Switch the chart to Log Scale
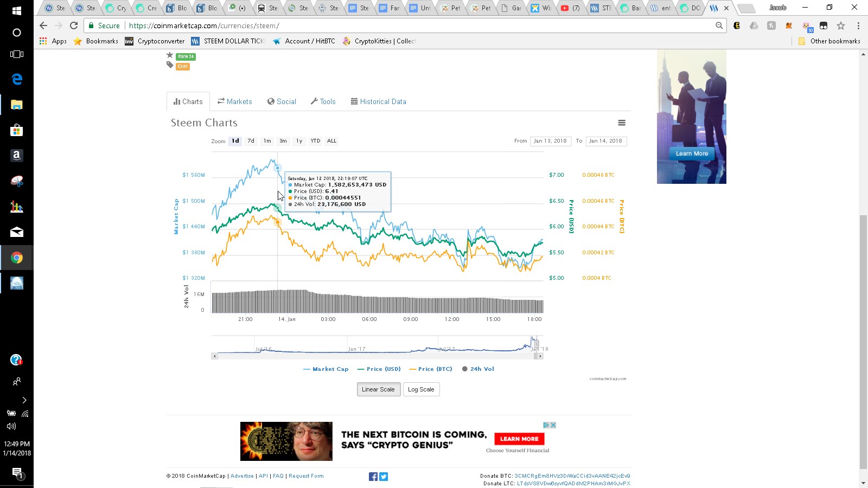868x488 pixels. 421,389
